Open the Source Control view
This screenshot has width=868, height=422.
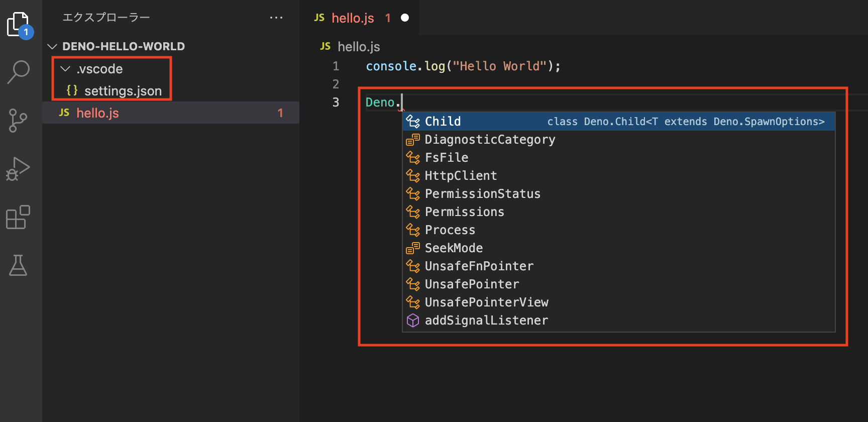pyautogui.click(x=19, y=121)
